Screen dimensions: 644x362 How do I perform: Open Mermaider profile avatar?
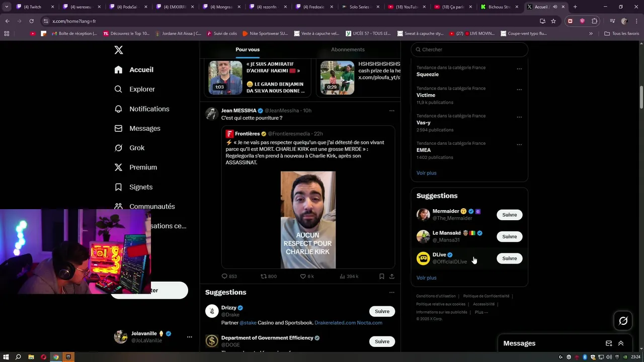(423, 215)
